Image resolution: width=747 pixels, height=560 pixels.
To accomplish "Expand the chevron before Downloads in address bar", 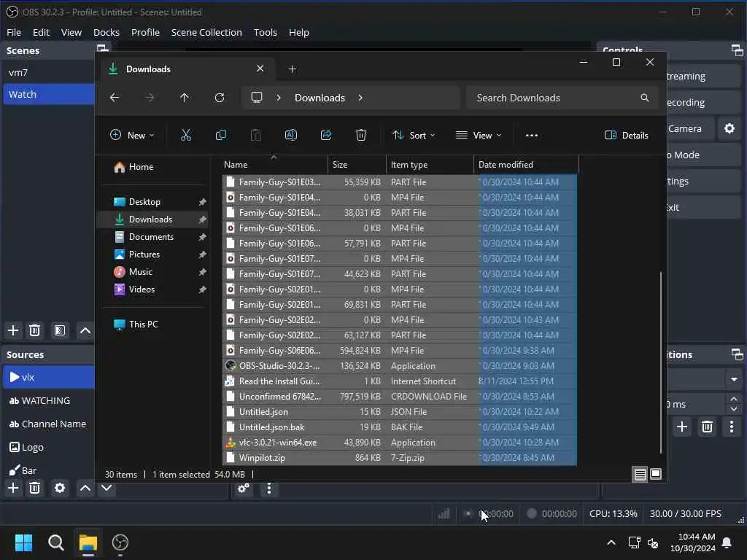I will point(279,98).
